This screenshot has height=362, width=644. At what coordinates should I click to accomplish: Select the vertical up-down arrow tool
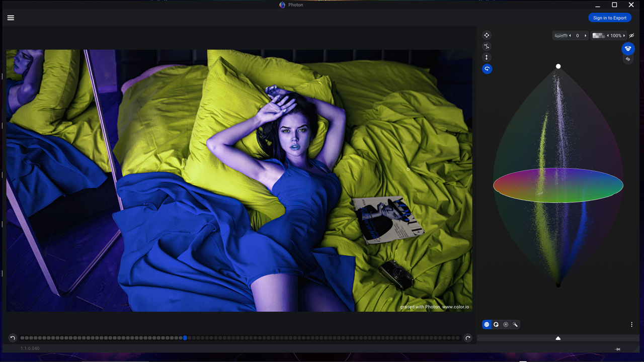point(487,57)
